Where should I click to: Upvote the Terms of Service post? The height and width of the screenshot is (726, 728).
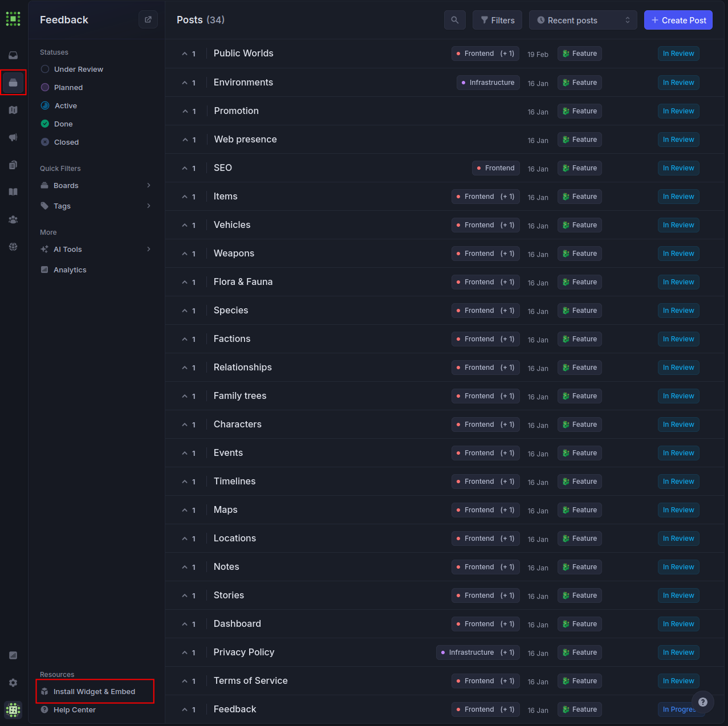[189, 681]
